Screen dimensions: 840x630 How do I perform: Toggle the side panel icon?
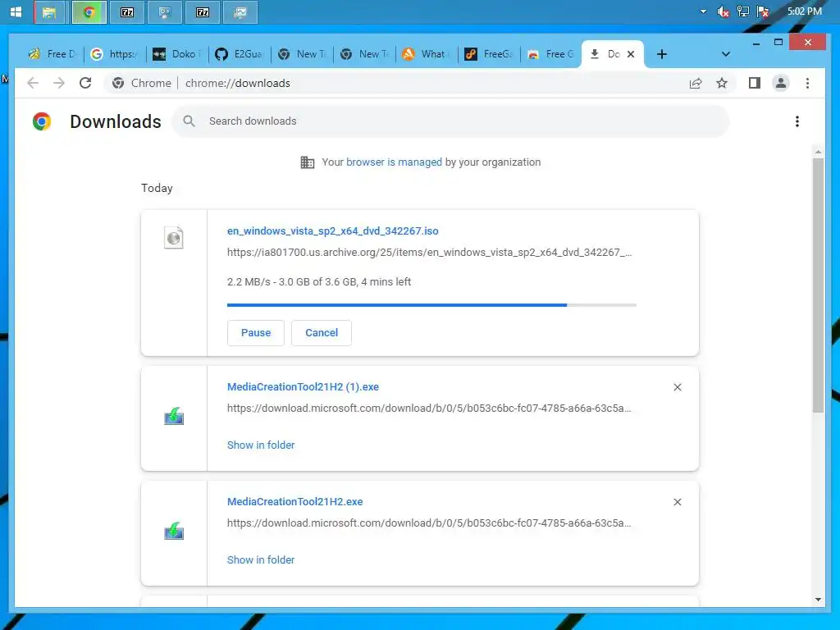[755, 83]
